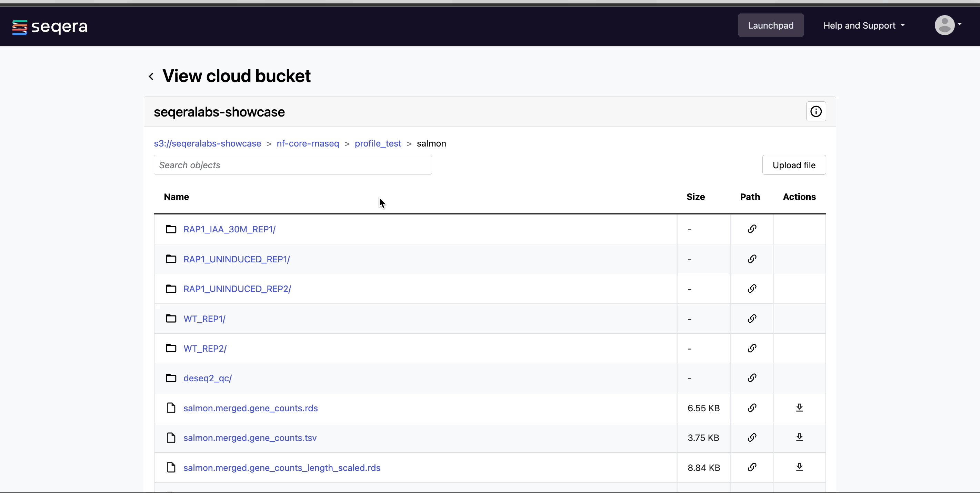Screen dimensions: 980x493
Task: Open the RAP1_IAA_30M_REP1 folder
Action: 230,229
